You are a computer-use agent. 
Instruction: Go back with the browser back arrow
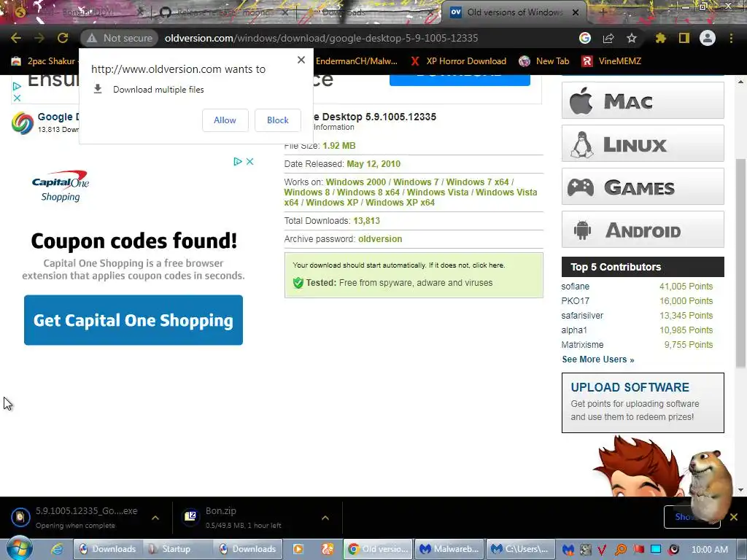tap(16, 38)
